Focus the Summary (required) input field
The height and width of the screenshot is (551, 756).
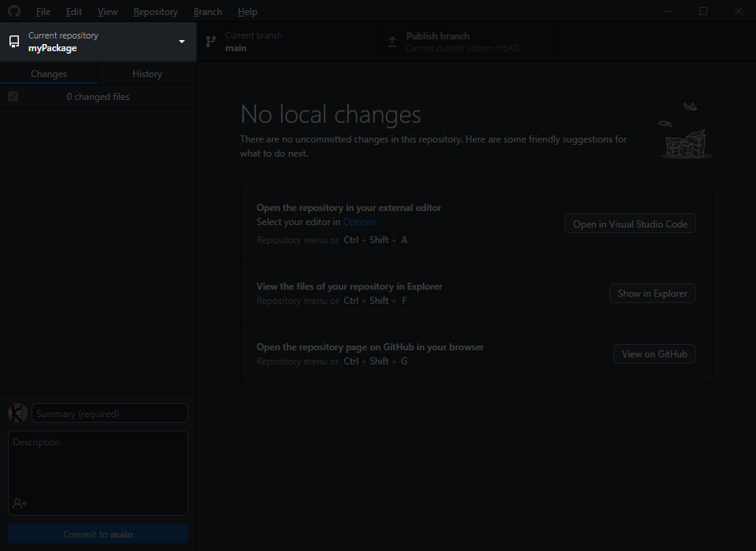(109, 413)
